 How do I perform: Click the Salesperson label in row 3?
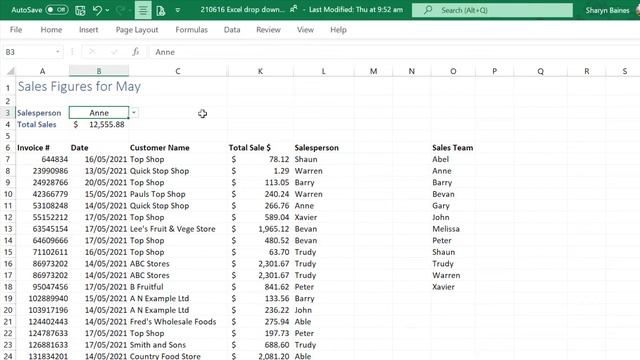point(39,113)
